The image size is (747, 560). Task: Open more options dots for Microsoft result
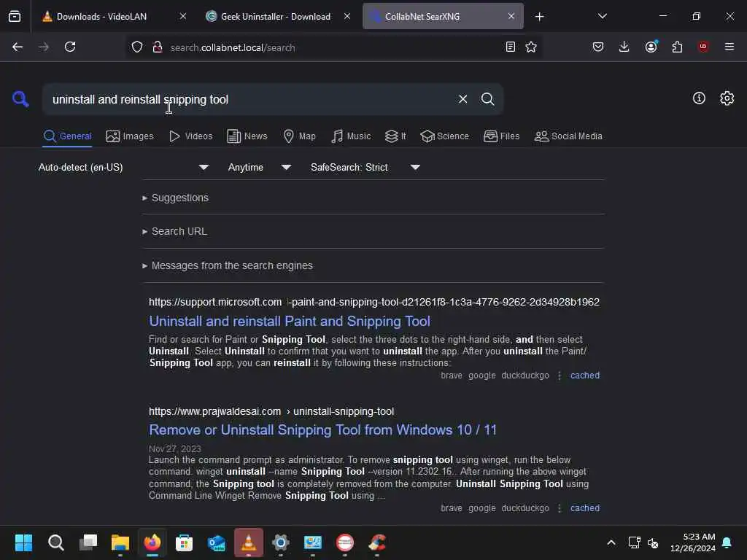click(x=560, y=376)
